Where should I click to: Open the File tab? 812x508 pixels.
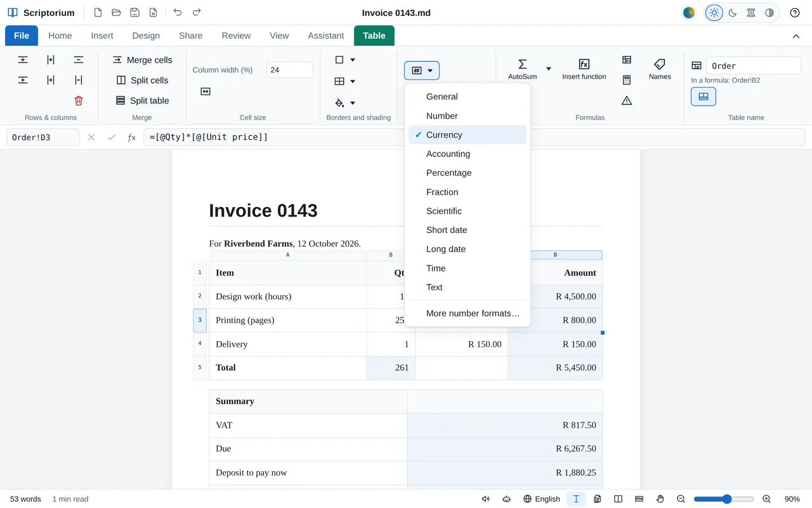coord(22,36)
